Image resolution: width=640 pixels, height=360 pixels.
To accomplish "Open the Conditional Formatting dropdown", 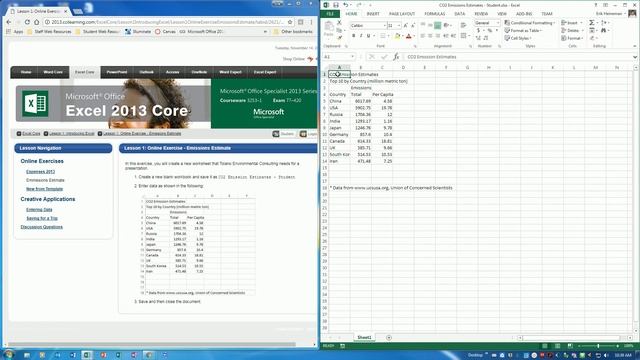I will 529,23.
